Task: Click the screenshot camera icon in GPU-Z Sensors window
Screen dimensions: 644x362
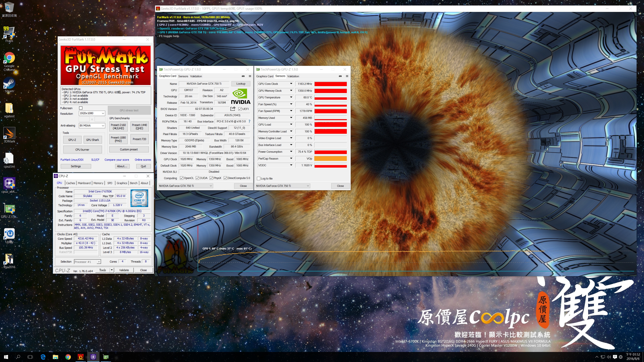Action: [x=340, y=76]
